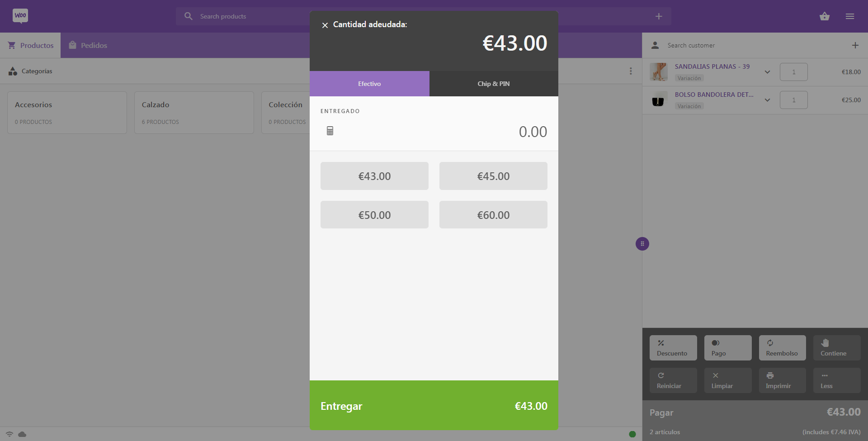This screenshot has height=441, width=868.
Task: Expand the Bolso Bandolera item details
Action: [767, 100]
